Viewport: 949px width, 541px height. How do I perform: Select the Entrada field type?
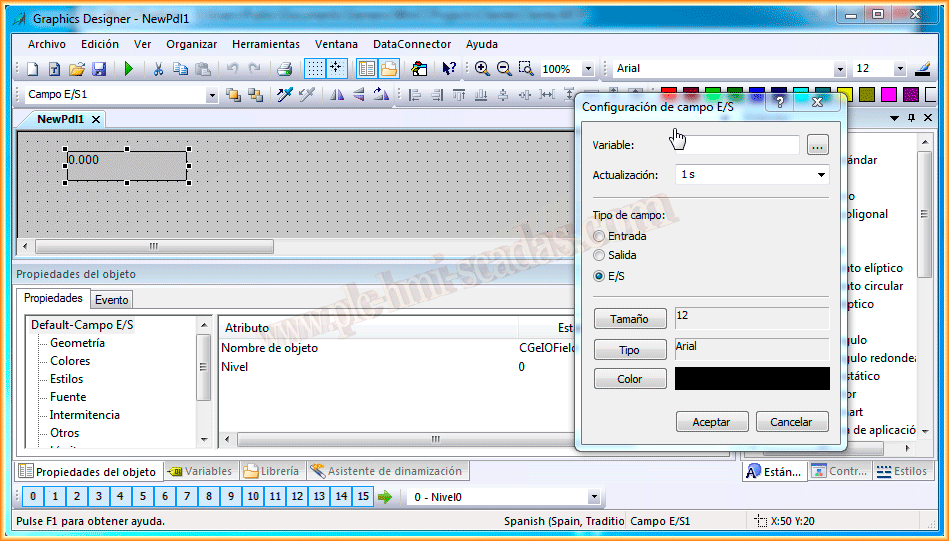coord(600,236)
